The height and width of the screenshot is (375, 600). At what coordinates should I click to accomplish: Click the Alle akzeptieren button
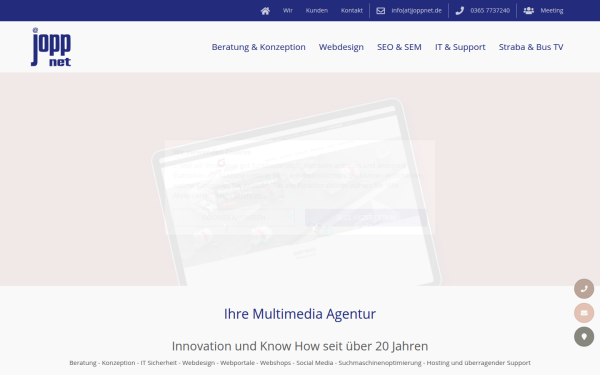(366, 217)
